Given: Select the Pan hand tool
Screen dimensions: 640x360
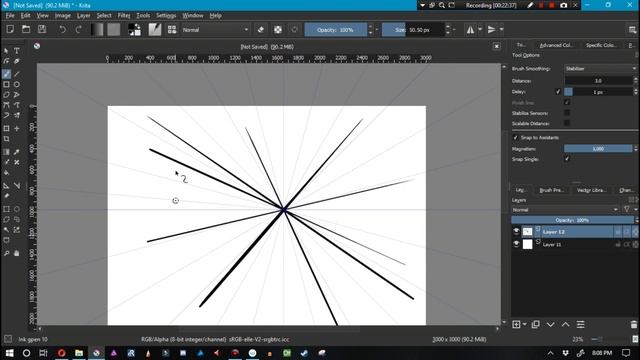Looking at the screenshot, I should (17, 253).
